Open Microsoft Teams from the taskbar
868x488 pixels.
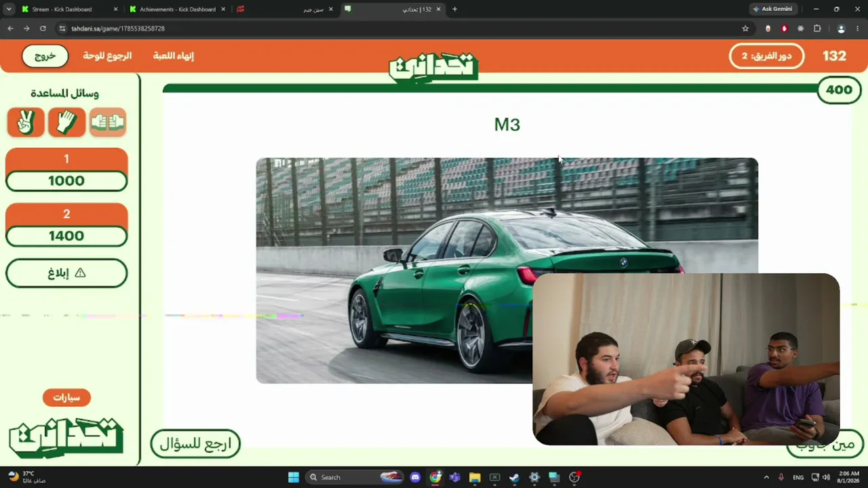(455, 477)
